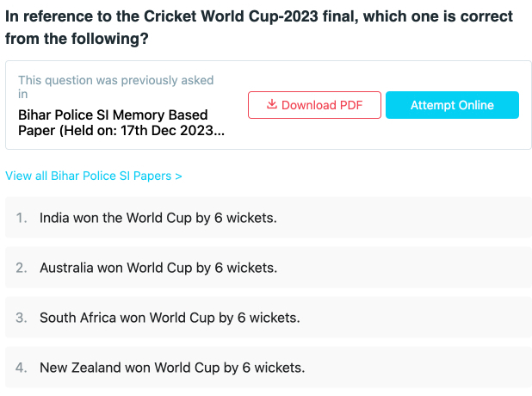The width and height of the screenshot is (532, 396).
Task: Click the 'This question was previously asked in' text
Action: (116, 87)
